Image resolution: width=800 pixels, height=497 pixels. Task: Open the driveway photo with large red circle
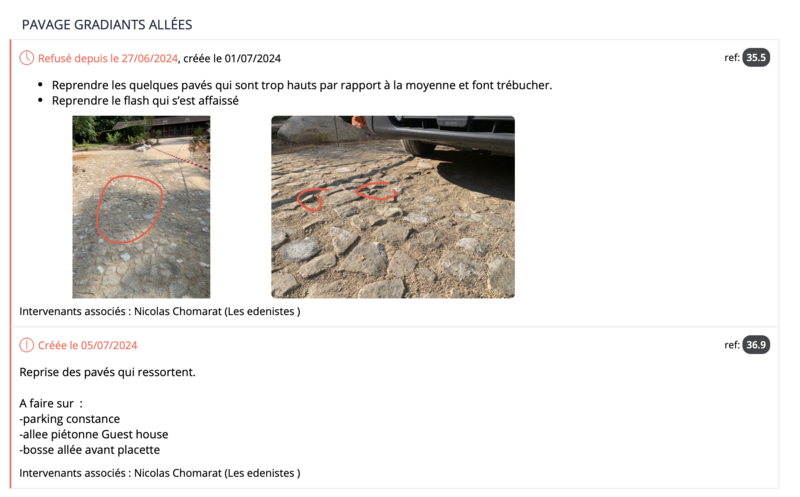click(x=141, y=207)
